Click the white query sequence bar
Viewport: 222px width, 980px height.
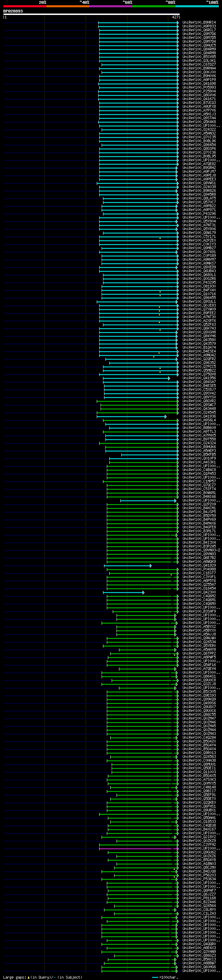[x=92, y=15]
